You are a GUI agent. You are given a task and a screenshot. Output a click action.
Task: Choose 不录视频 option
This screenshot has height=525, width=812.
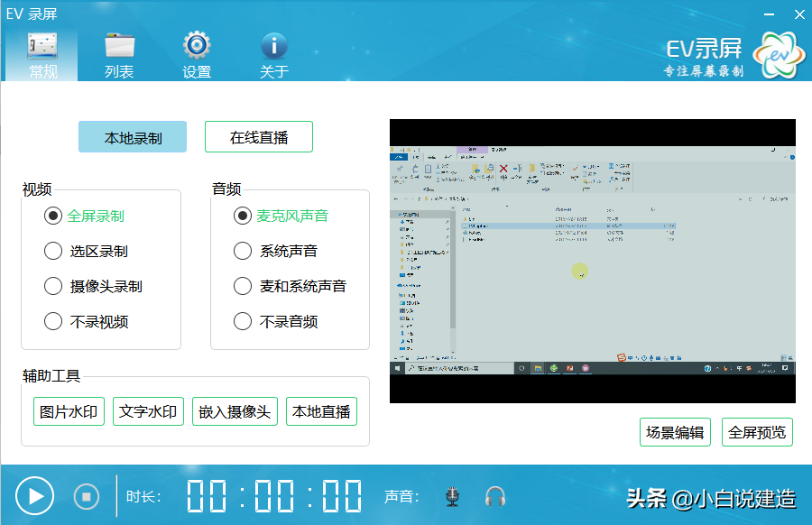[x=53, y=321]
